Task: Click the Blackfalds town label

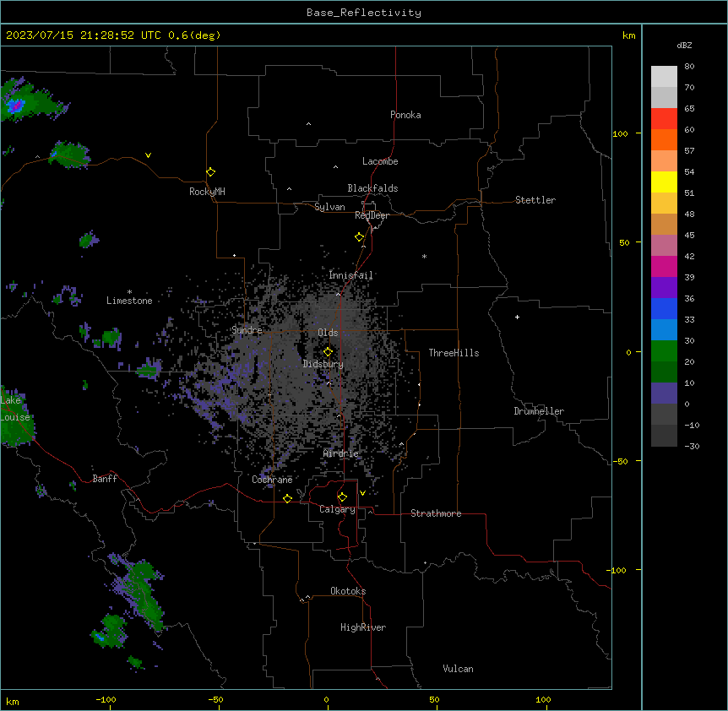Action: tap(372, 188)
